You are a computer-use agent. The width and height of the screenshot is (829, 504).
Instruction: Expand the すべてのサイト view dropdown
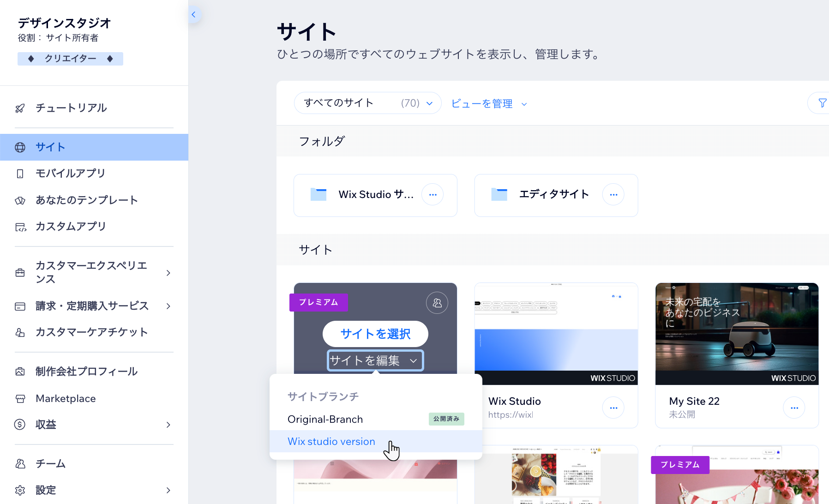point(367,103)
